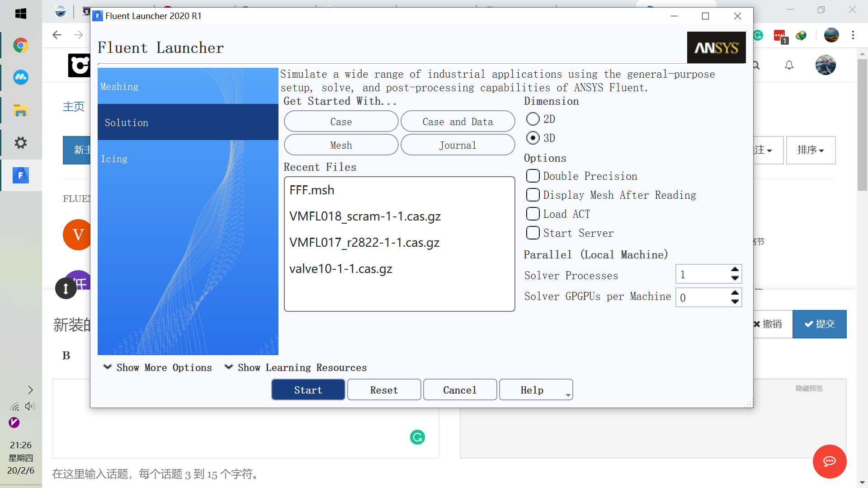Launch Google Chrome from the taskbar

[21, 45]
